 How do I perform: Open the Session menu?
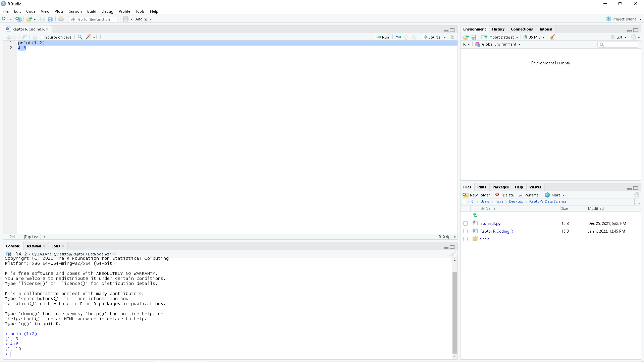(75, 11)
